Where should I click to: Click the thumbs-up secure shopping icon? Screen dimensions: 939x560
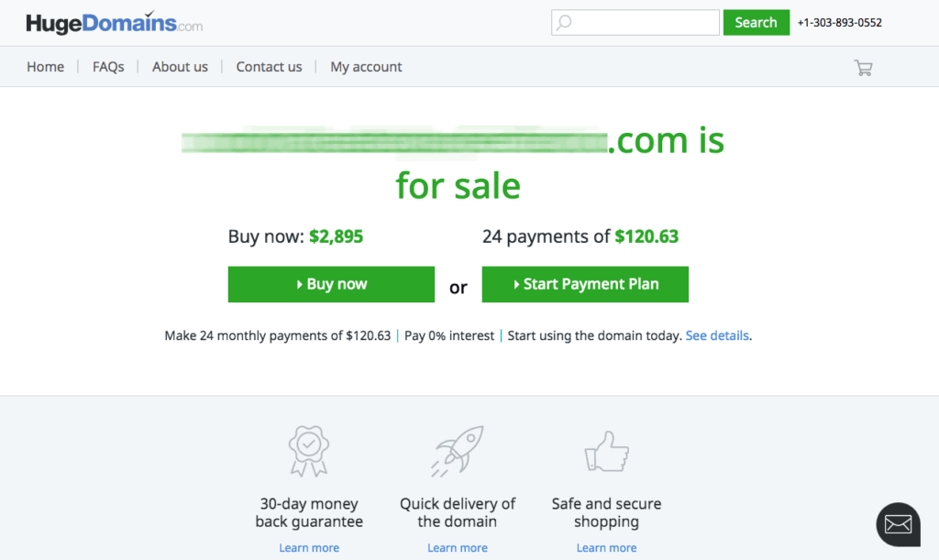pos(607,451)
